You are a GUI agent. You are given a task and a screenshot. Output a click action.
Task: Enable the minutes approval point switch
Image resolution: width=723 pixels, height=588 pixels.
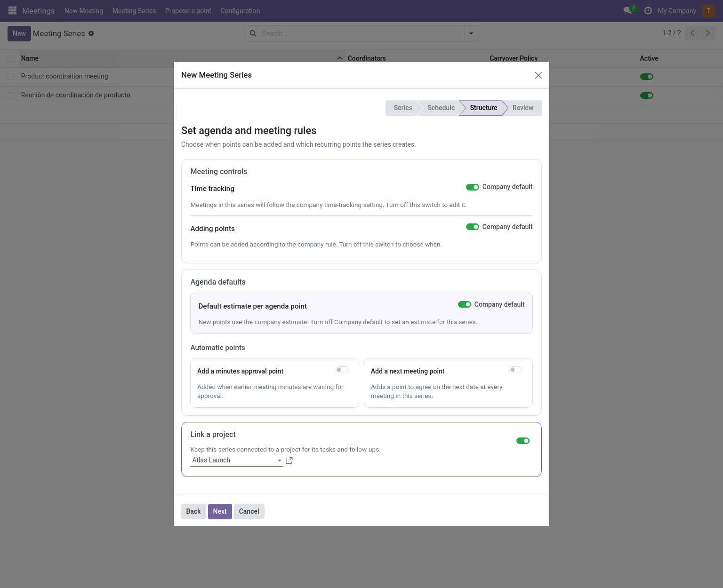pyautogui.click(x=342, y=370)
